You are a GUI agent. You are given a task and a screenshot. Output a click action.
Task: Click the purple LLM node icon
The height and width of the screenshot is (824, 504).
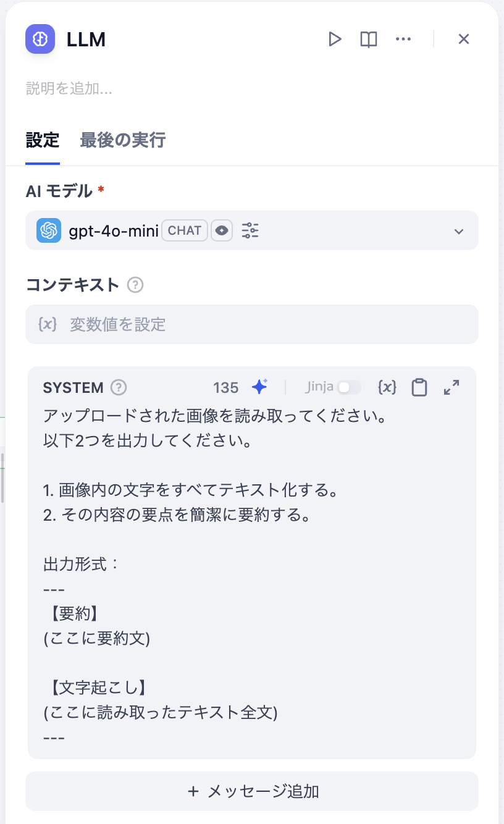pyautogui.click(x=40, y=40)
